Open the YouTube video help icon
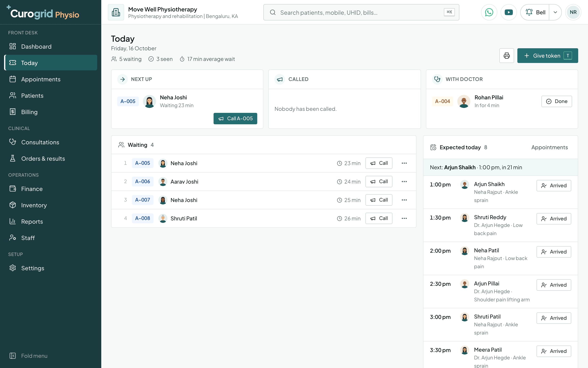Screen dimensions: 588x368 point(509,12)
